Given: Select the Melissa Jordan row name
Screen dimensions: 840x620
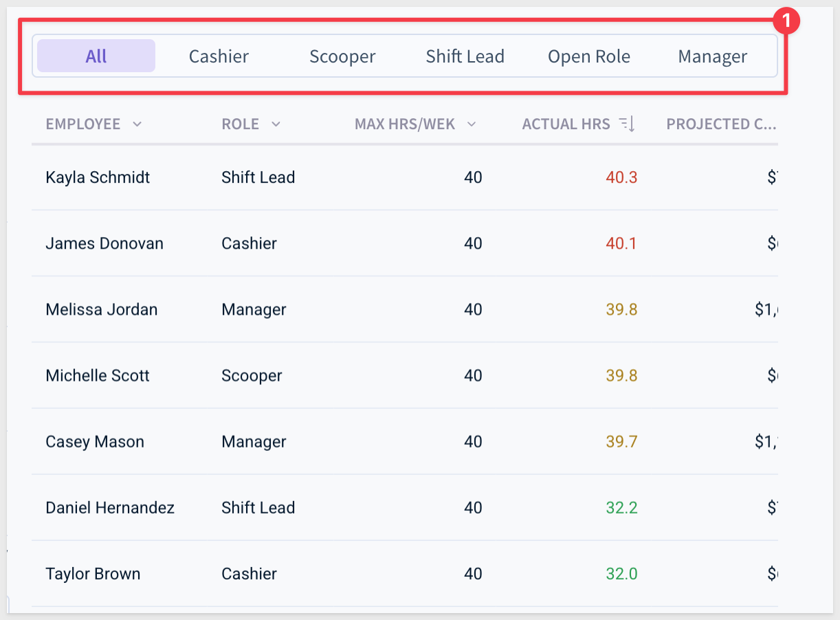Looking at the screenshot, I should click(102, 309).
